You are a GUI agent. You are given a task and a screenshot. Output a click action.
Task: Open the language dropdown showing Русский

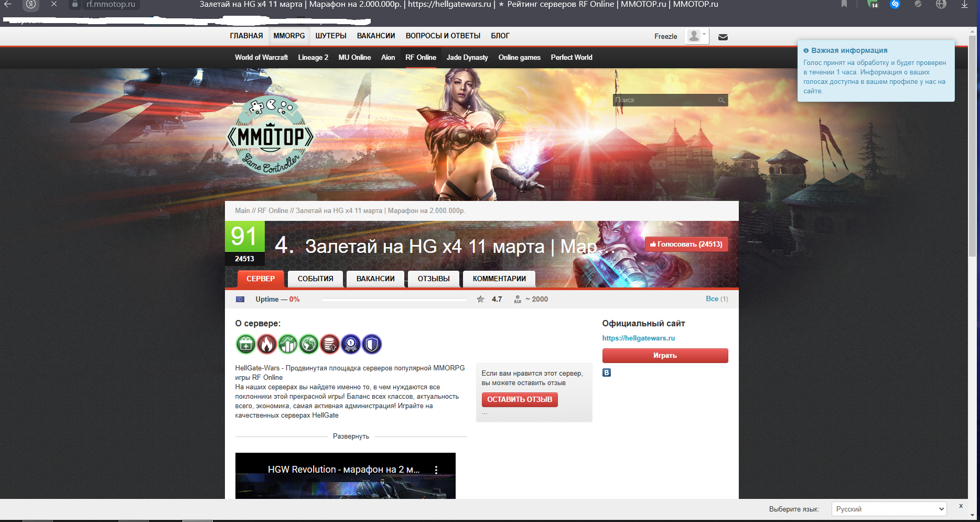[x=889, y=509]
